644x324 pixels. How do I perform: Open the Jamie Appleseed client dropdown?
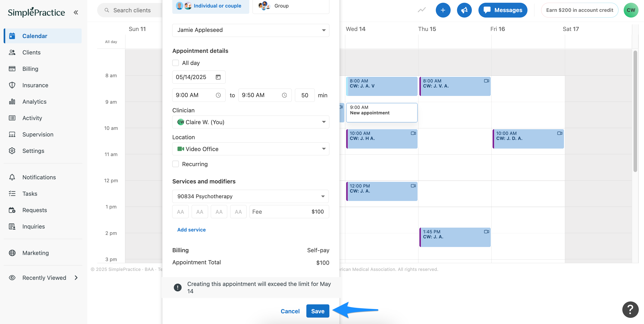250,30
